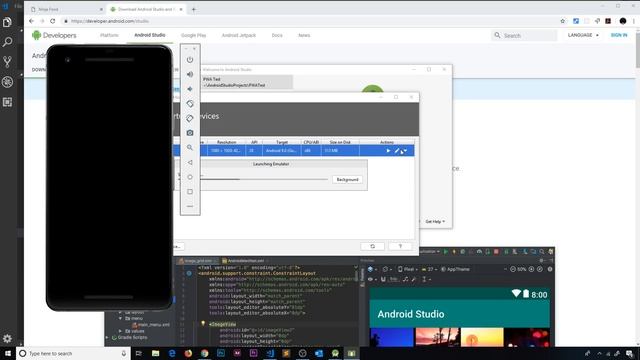Image resolution: width=640 pixels, height=360 pixels.
Task: Click Chrome back navigation arrow
Action: click(x=31, y=21)
